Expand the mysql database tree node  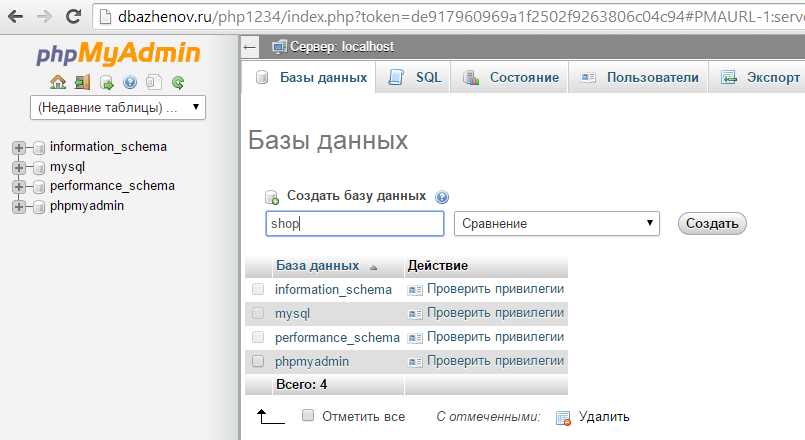[x=18, y=167]
